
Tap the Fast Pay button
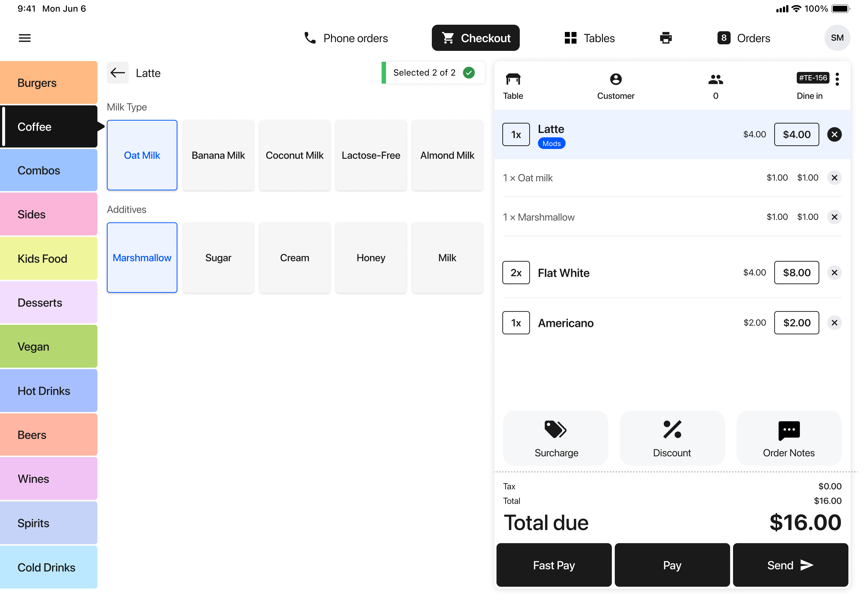553,565
